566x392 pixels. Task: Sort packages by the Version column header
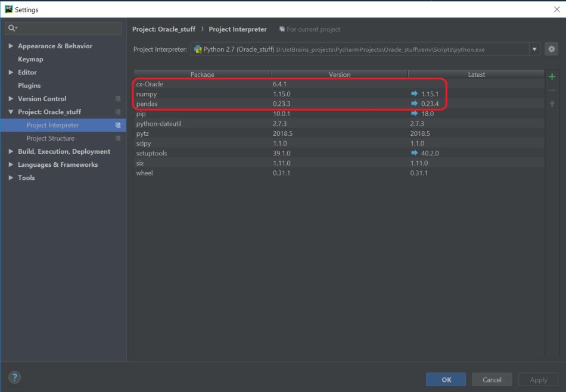pyautogui.click(x=339, y=74)
